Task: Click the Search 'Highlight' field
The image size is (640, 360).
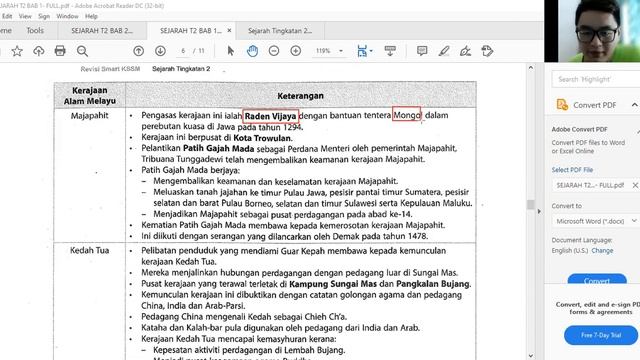Action: [x=596, y=79]
